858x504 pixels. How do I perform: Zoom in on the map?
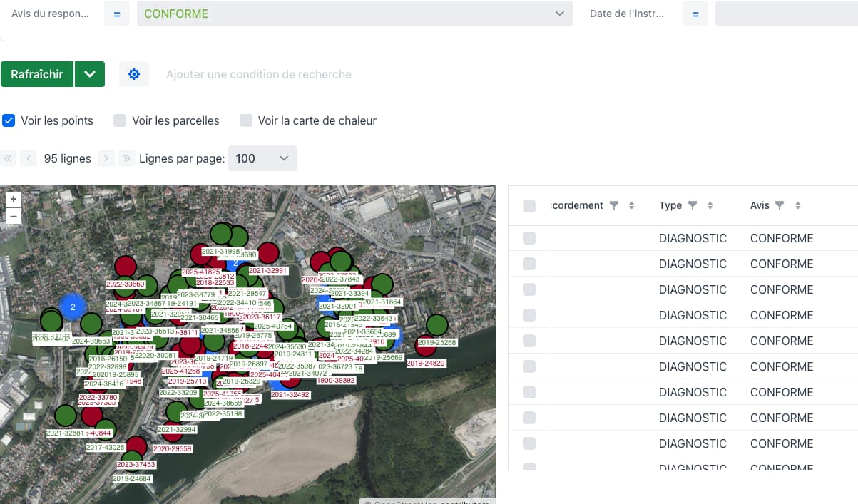13,199
